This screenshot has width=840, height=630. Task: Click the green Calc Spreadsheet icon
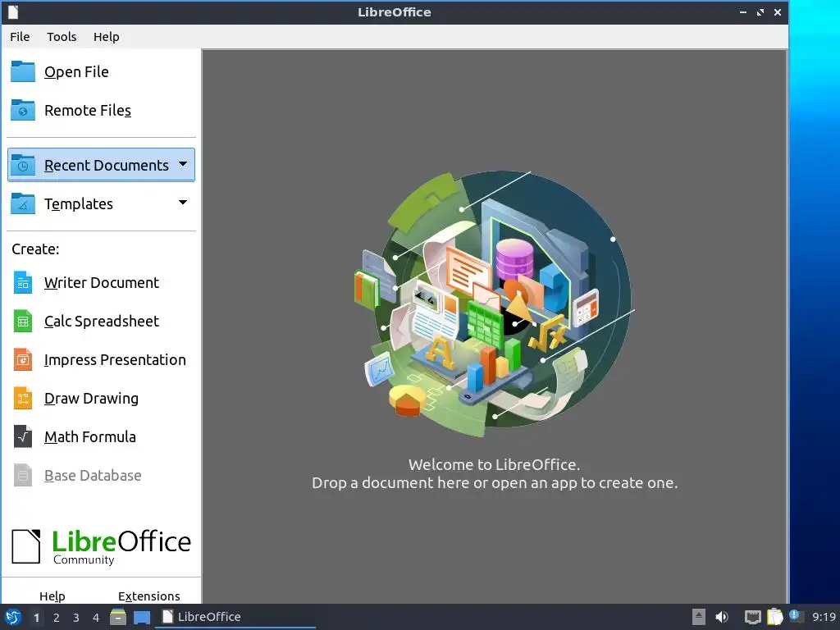point(23,321)
